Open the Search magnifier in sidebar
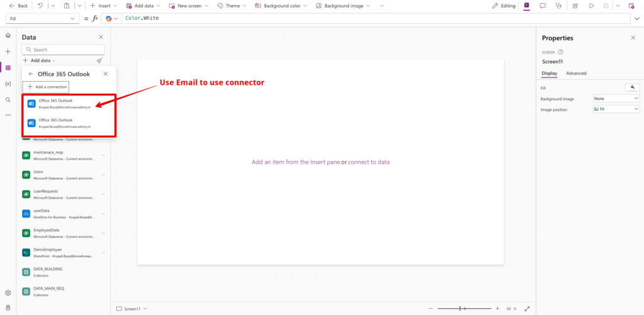 click(x=8, y=100)
